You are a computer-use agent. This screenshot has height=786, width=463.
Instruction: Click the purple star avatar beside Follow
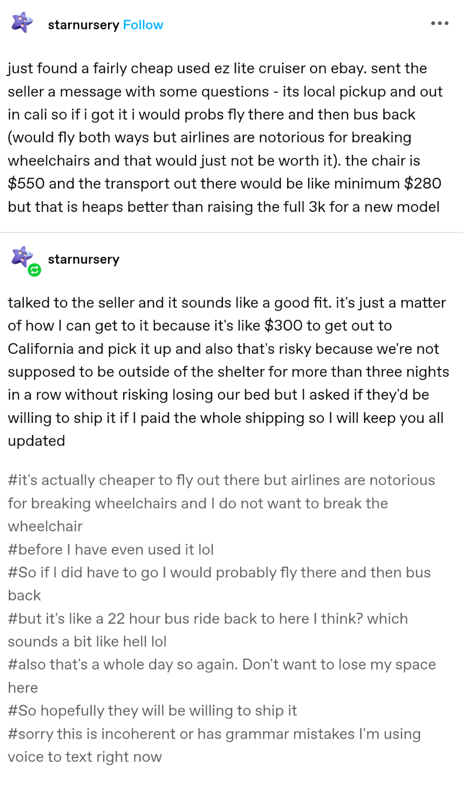pyautogui.click(x=22, y=23)
